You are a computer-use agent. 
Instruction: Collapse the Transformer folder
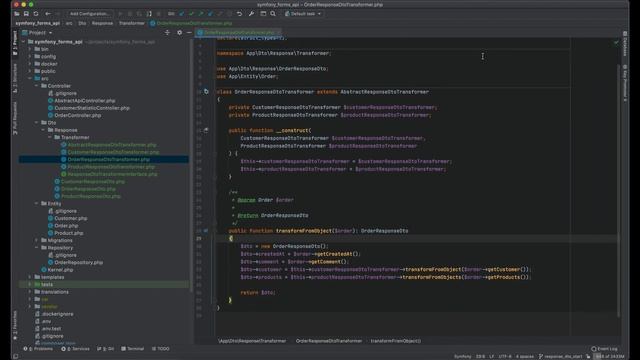[x=50, y=137]
